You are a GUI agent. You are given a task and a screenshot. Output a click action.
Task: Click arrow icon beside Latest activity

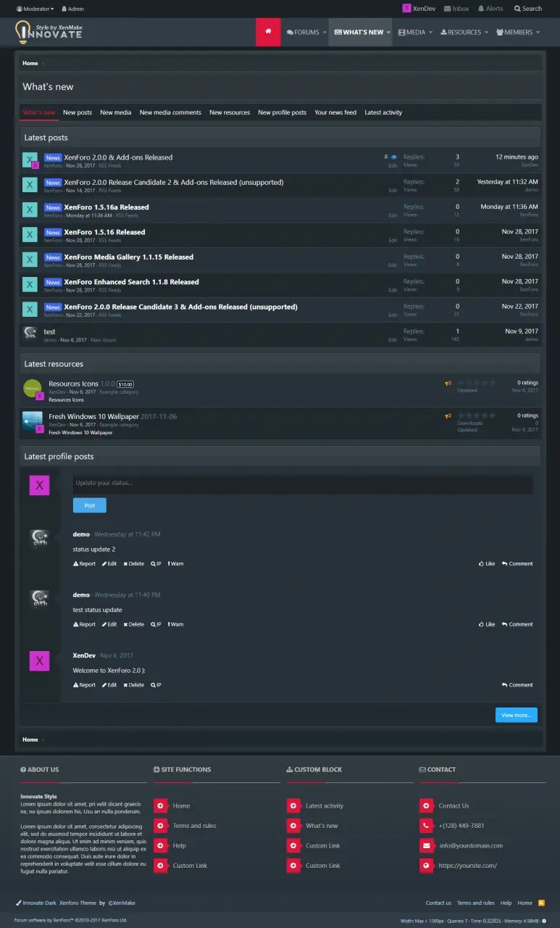click(x=293, y=805)
